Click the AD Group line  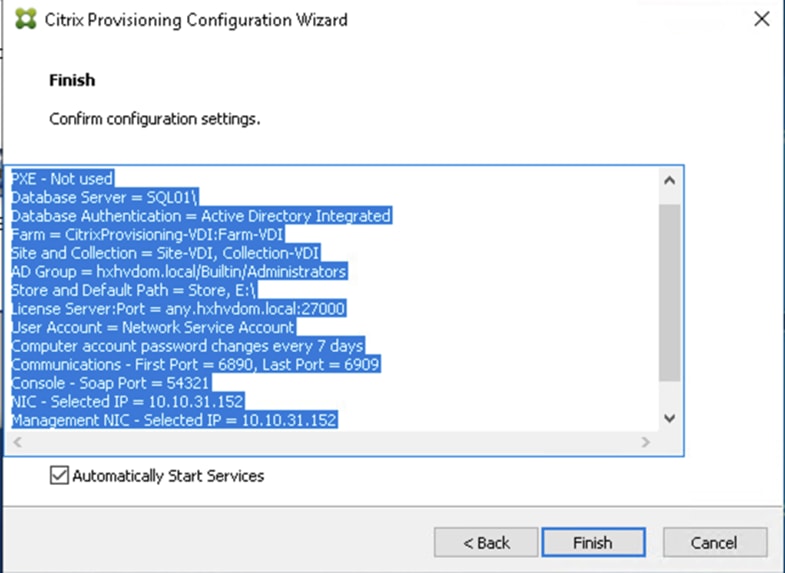click(179, 271)
